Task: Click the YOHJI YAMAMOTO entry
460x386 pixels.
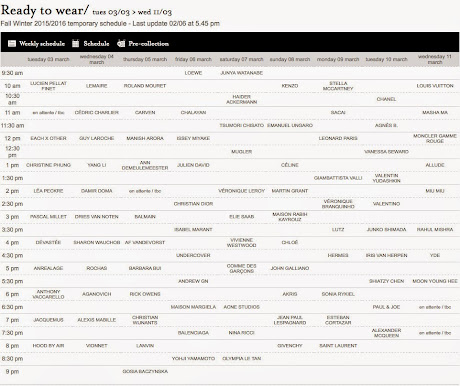Action: pos(193,359)
